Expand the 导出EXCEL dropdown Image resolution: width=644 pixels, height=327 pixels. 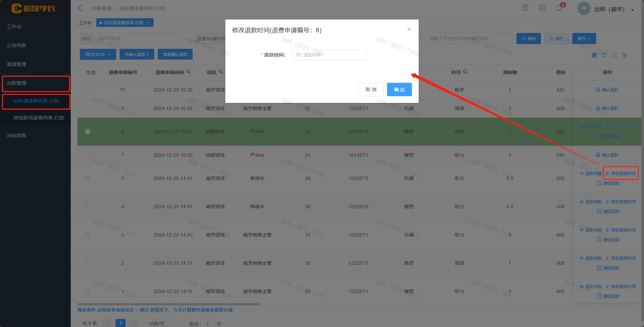click(x=98, y=54)
